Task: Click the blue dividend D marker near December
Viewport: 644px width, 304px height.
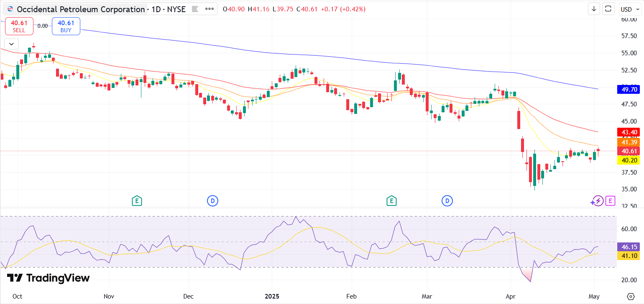Action: pos(212,201)
